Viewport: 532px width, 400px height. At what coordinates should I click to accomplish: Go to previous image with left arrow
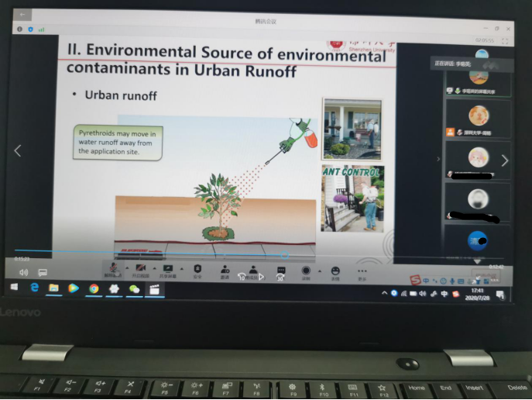pos(19,150)
